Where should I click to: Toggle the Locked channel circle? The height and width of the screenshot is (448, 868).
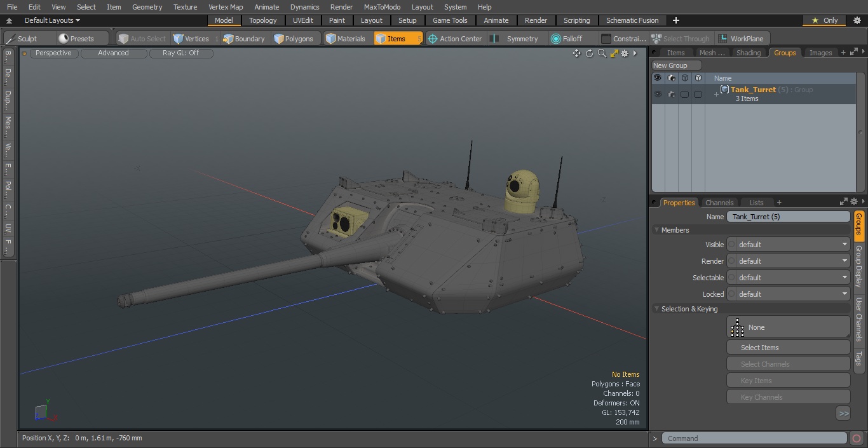pyautogui.click(x=731, y=294)
